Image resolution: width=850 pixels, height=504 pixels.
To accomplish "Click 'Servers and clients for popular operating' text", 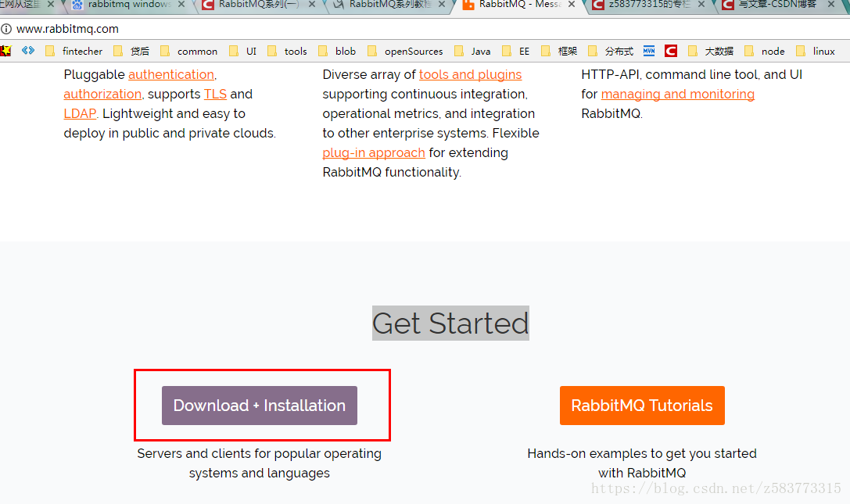I will click(x=259, y=453).
